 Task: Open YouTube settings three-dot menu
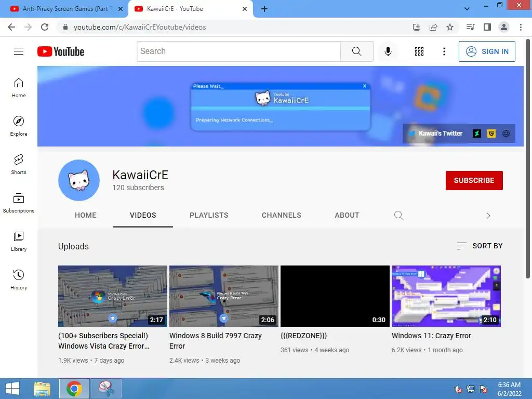click(x=444, y=51)
